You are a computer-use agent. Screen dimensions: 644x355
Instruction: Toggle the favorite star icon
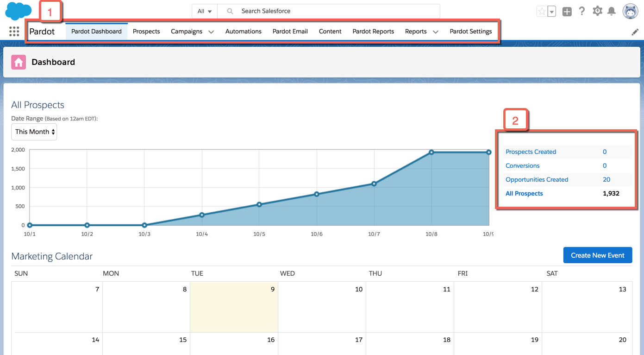click(542, 11)
